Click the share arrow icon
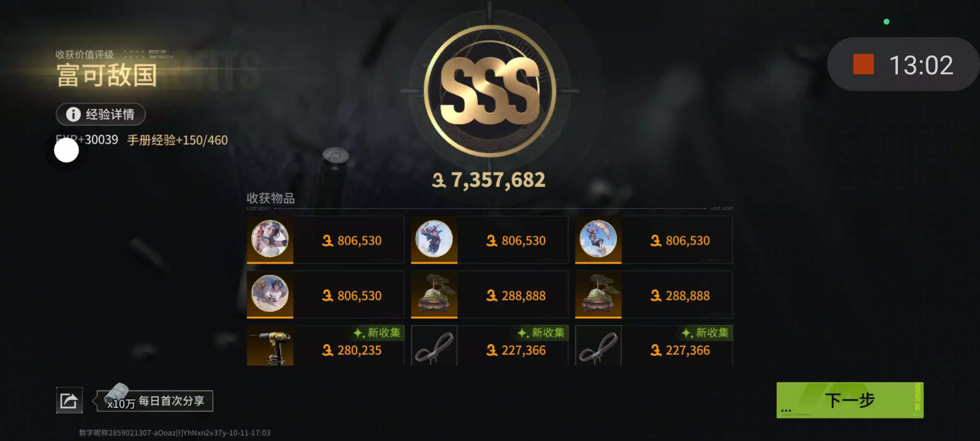 [x=69, y=400]
